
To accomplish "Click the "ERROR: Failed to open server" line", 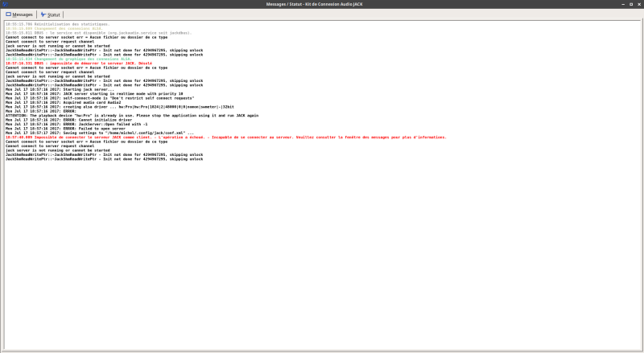I will (x=65, y=129).
